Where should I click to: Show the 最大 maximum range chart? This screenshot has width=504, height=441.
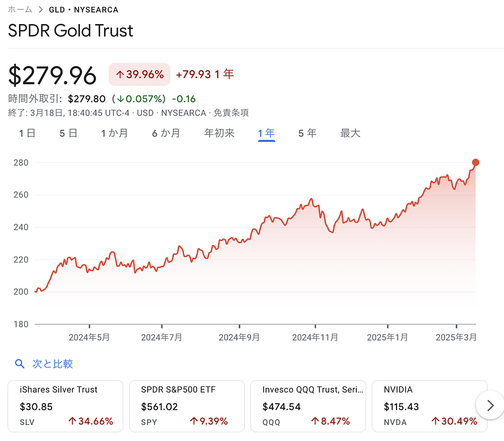351,133
